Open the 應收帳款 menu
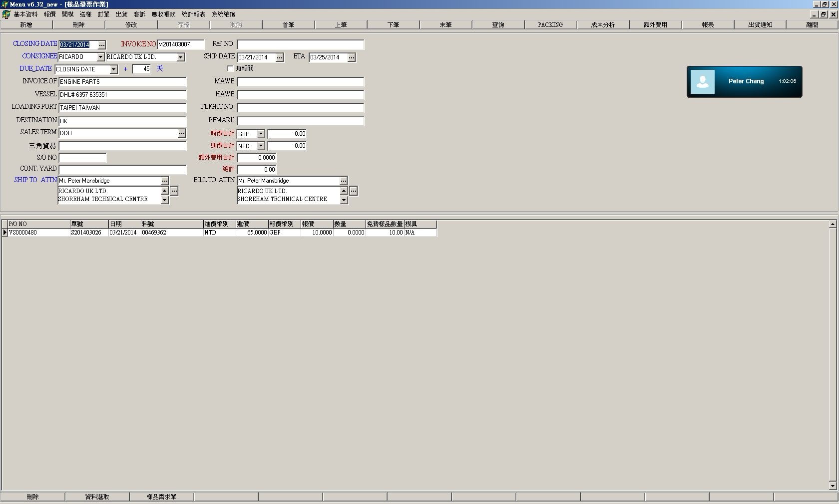This screenshot has width=839, height=504. click(x=164, y=14)
